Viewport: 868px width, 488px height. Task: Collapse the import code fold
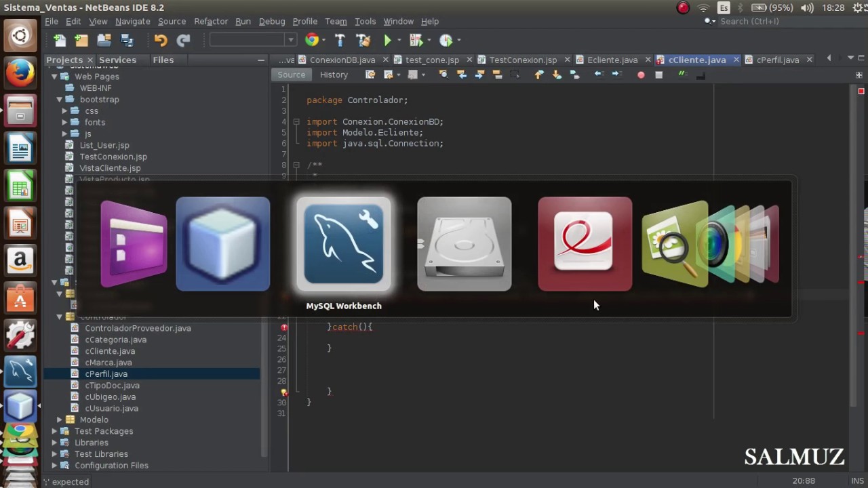296,122
